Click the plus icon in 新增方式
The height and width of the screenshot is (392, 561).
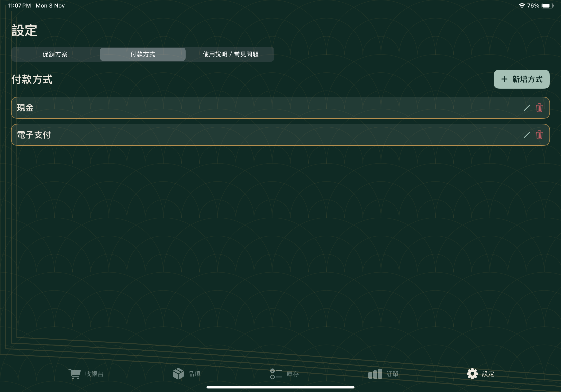click(504, 79)
